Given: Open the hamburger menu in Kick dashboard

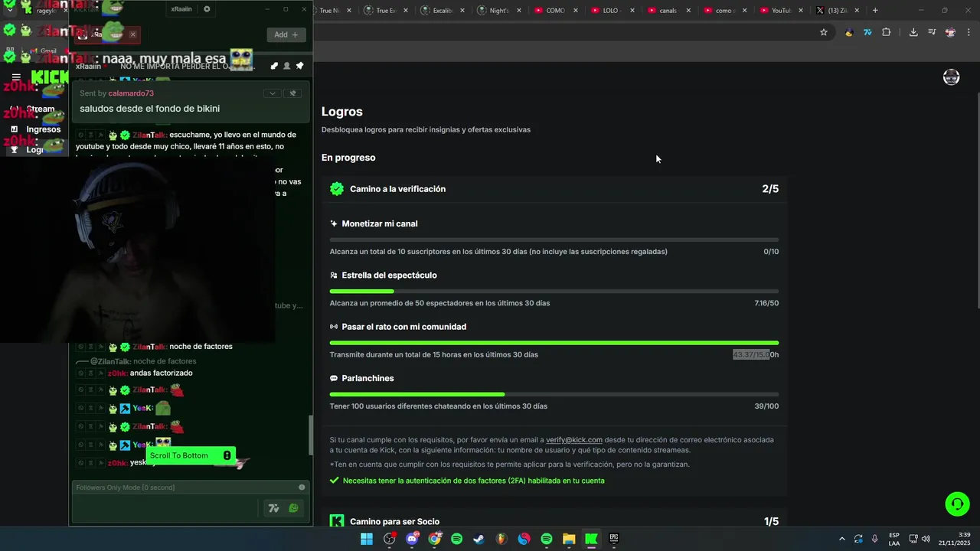Looking at the screenshot, I should click(x=16, y=77).
